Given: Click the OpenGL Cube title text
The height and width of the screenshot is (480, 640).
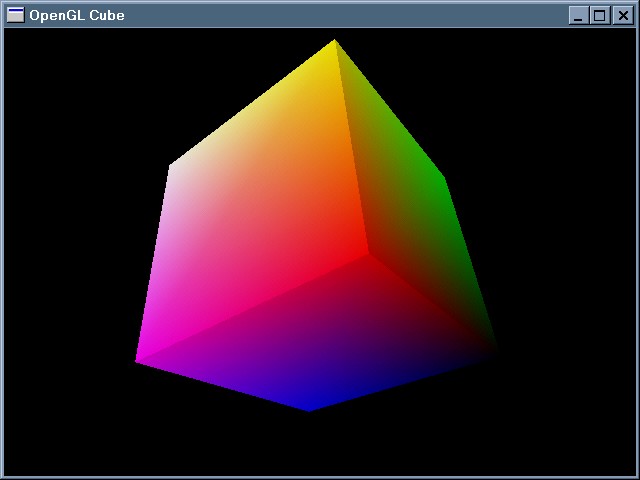Looking at the screenshot, I should tap(77, 15).
